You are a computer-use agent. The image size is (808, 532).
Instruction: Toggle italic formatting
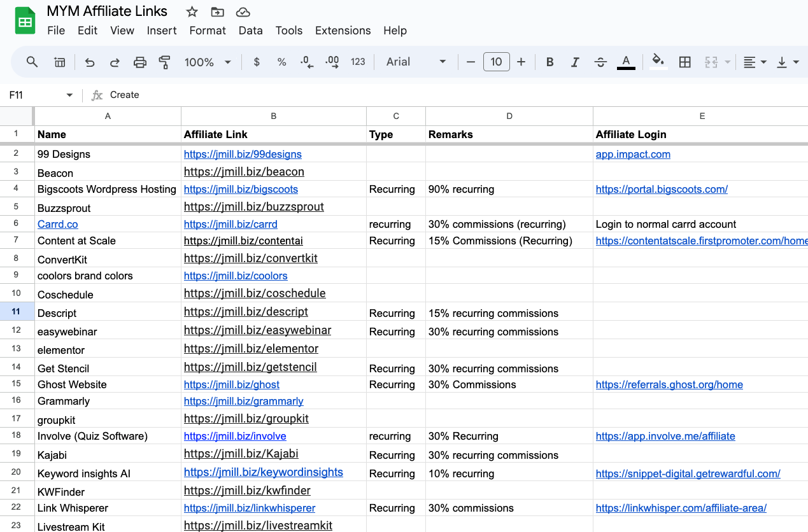(x=575, y=62)
